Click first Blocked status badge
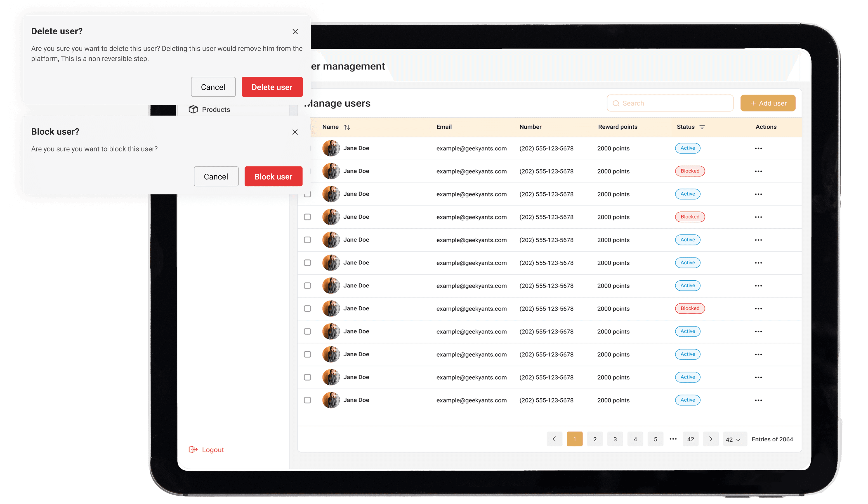The height and width of the screenshot is (504, 868). 690,171
